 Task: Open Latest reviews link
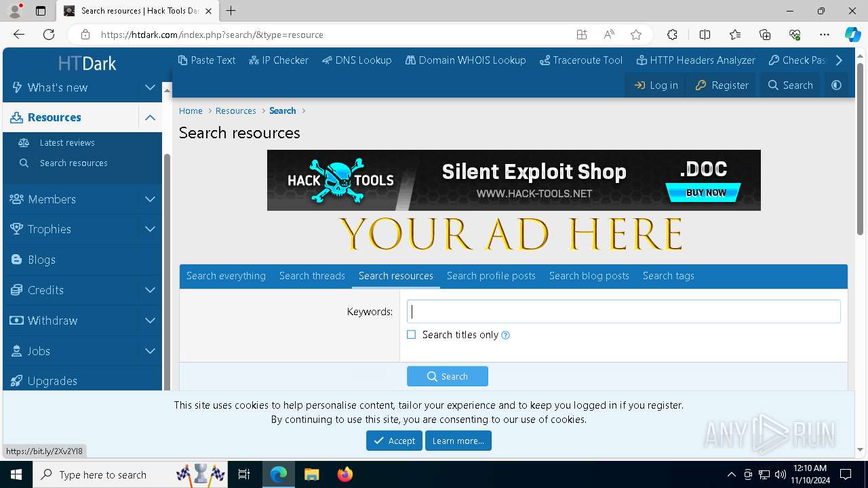click(67, 143)
